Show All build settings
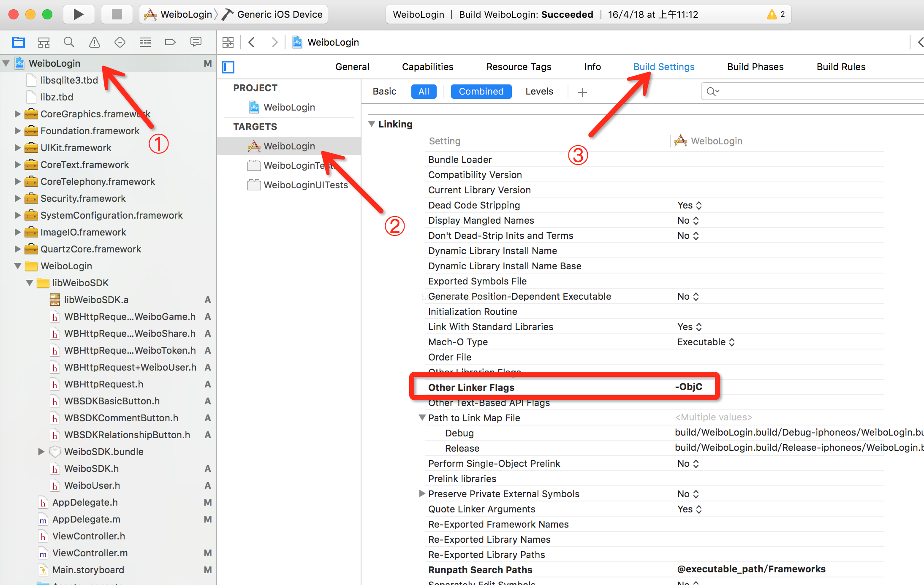924x585 pixels. [424, 91]
